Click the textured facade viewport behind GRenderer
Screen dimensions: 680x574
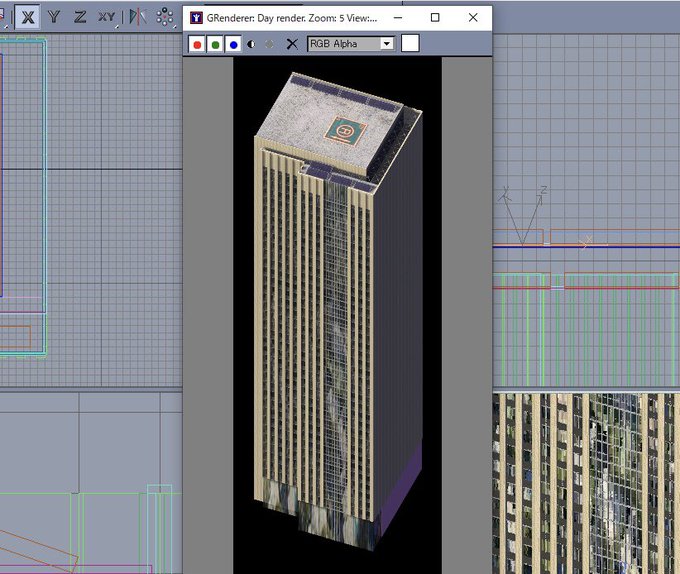coord(586,483)
